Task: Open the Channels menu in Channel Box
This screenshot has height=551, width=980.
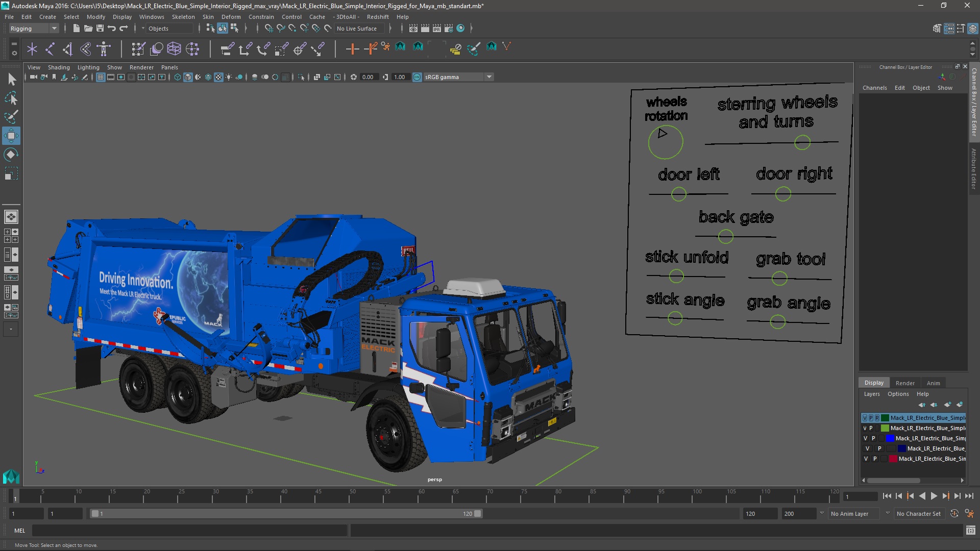Action: point(874,88)
